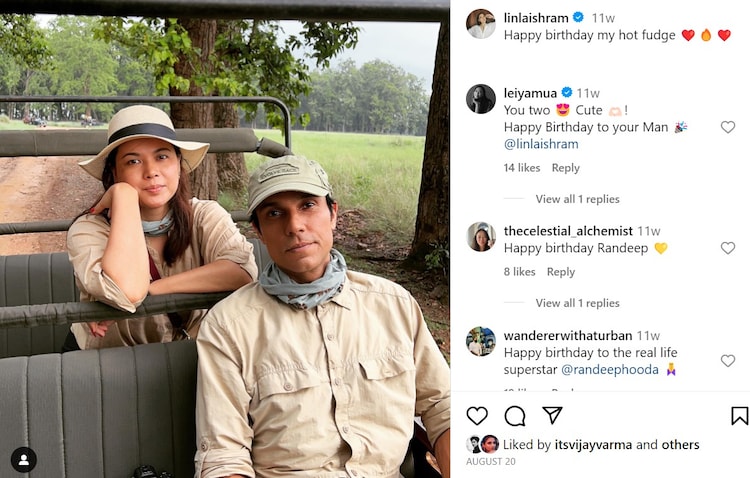View 14 likes on leiyamua's comment

pyautogui.click(x=522, y=168)
